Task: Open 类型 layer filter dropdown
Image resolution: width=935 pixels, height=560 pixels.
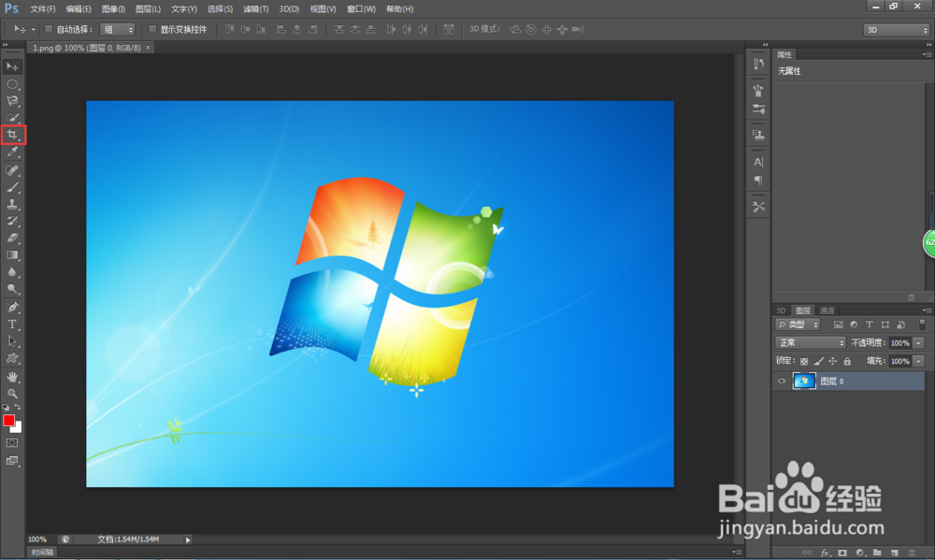Action: (798, 324)
